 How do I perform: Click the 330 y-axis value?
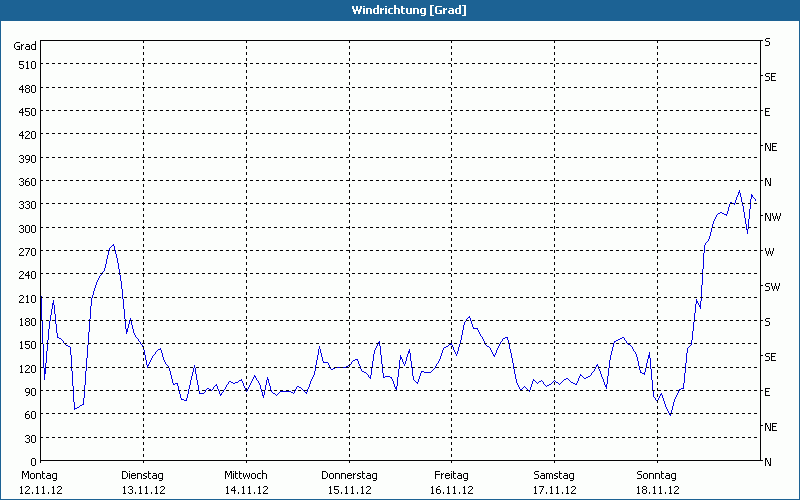28,205
